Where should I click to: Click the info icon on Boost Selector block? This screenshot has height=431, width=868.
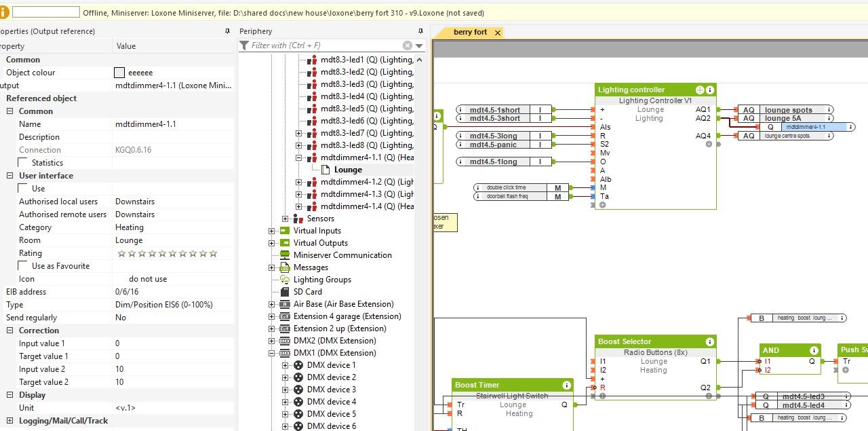710,341
